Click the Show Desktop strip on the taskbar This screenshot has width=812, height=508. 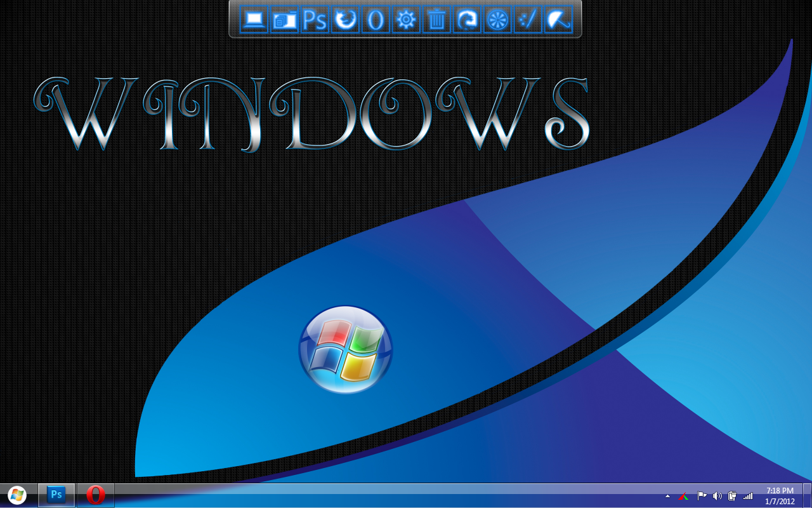pyautogui.click(x=807, y=495)
